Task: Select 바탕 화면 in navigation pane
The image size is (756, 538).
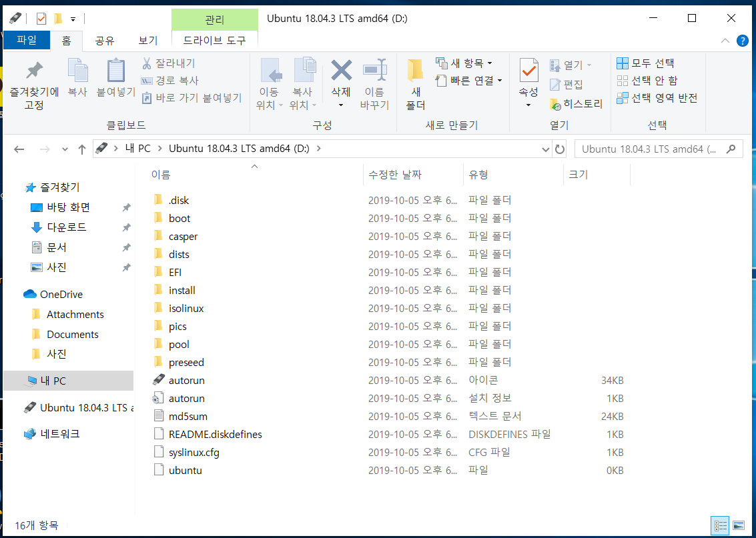Action: coord(69,207)
